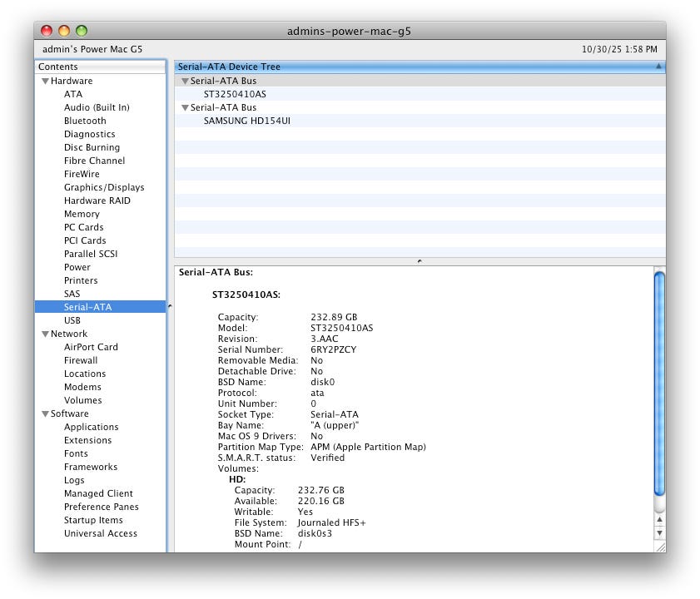
Task: Collapse the Hardware category triangle
Action: (x=45, y=82)
